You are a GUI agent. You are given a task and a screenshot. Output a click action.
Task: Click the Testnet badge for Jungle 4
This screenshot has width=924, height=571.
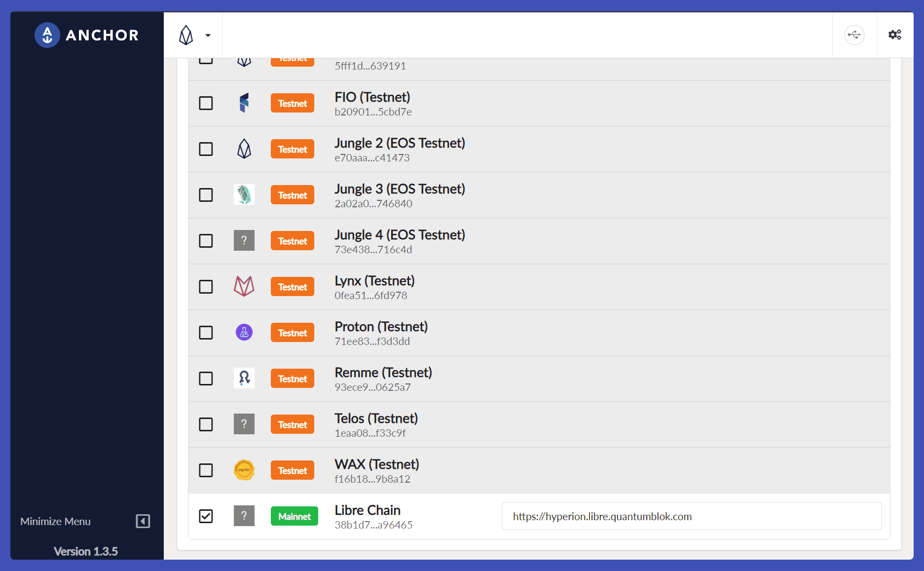(293, 241)
